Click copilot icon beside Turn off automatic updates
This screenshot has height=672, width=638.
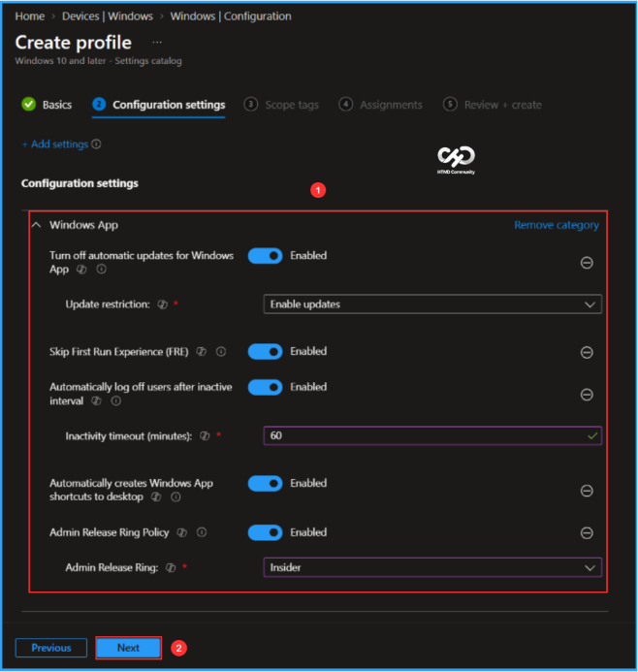[x=81, y=270]
